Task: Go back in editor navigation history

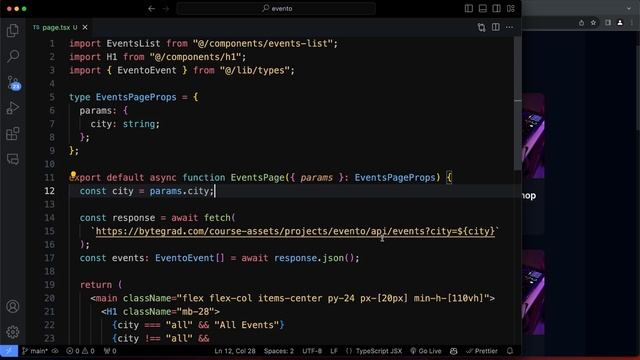Action: [x=151, y=8]
